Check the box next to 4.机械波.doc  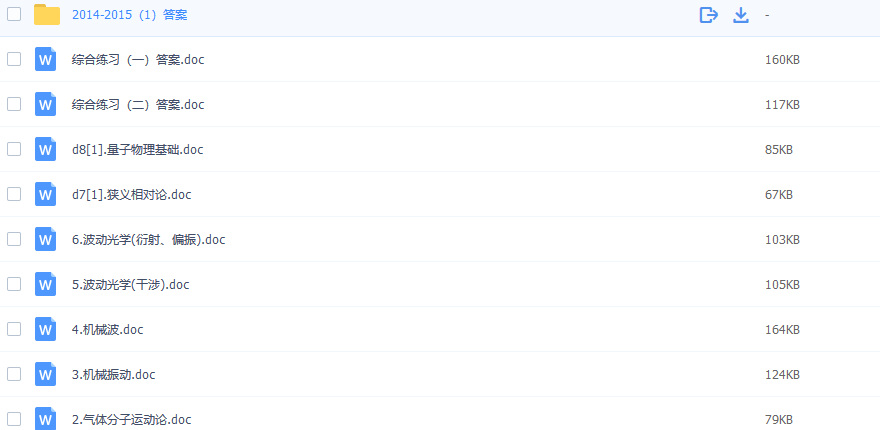point(14,328)
